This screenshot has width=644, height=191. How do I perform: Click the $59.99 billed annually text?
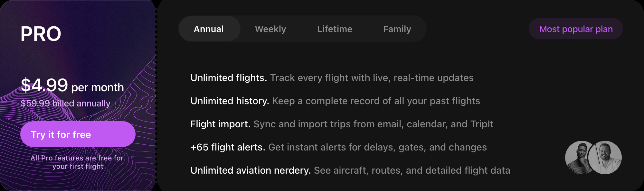66,103
